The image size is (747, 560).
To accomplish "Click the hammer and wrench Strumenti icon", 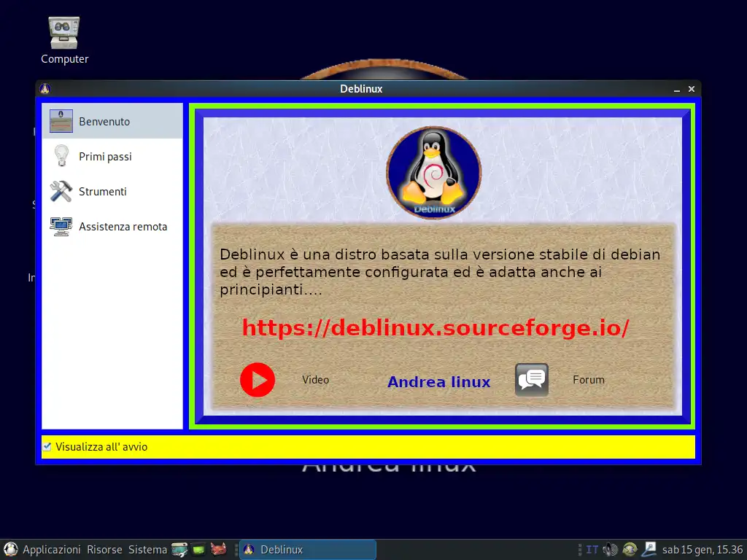I will [x=61, y=192].
